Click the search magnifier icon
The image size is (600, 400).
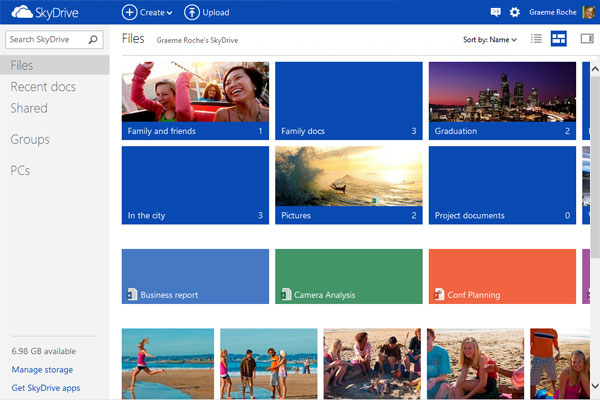pos(94,40)
